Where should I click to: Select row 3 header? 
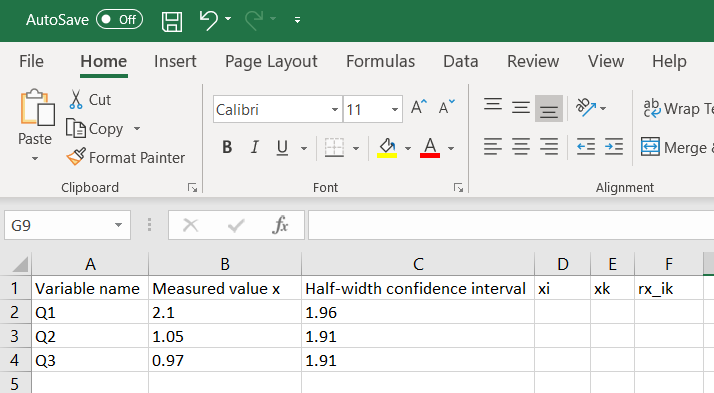click(x=15, y=336)
